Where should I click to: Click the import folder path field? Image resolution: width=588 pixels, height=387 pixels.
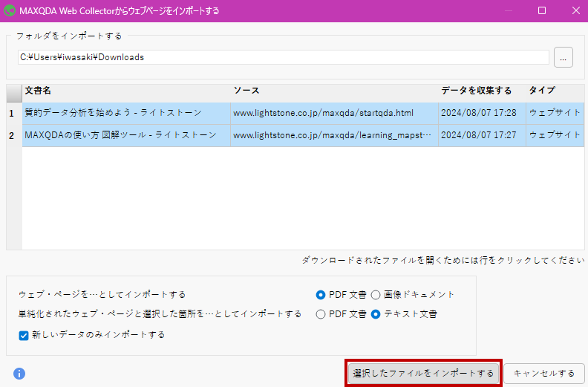click(x=283, y=57)
